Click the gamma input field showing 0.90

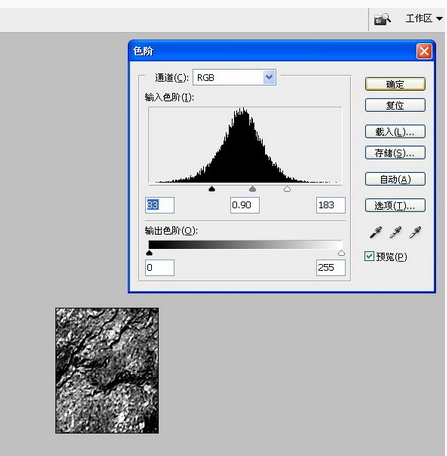[245, 205]
